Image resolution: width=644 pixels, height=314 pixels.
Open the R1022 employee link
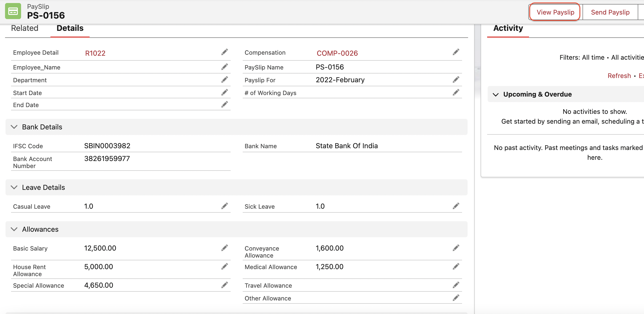(x=95, y=53)
